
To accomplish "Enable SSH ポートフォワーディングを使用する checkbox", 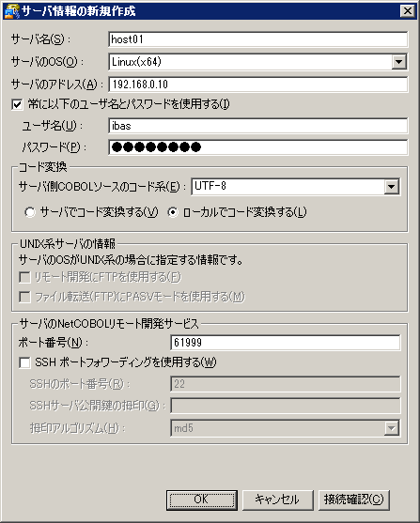I will tap(24, 362).
